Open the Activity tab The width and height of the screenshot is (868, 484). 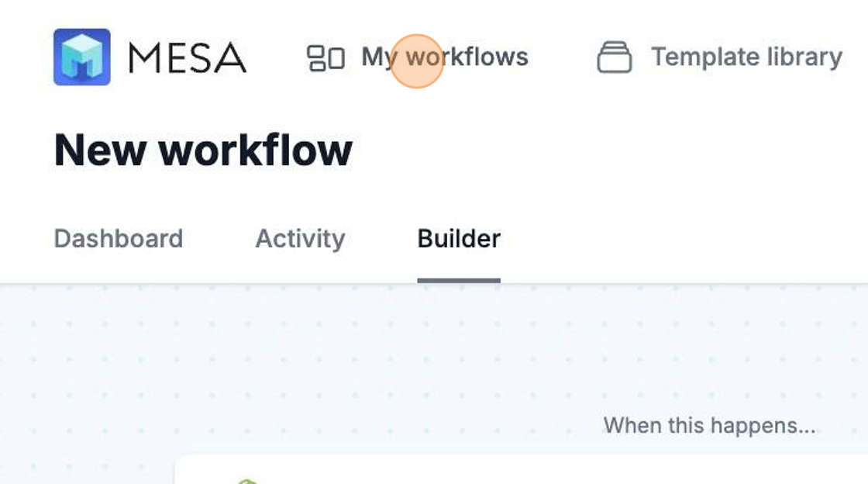(300, 238)
